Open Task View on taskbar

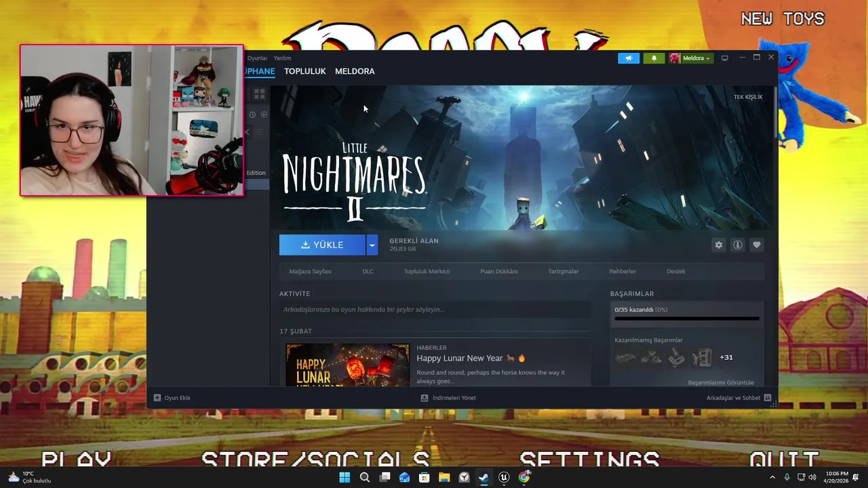[x=384, y=477]
